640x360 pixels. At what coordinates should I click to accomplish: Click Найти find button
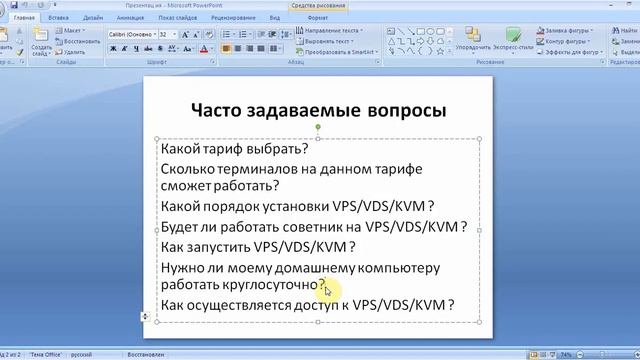coord(625,31)
